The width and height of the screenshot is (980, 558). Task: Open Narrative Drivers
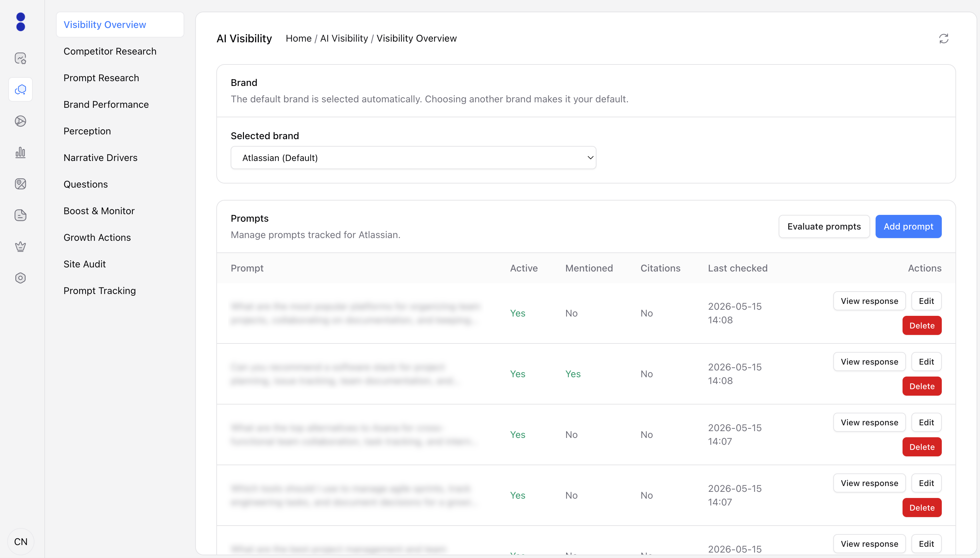pos(100,158)
